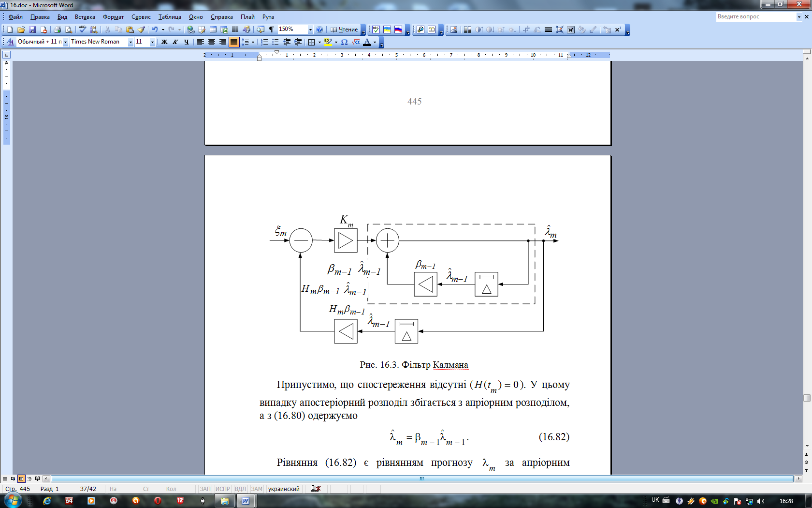Open the Формат menu
812x508 pixels.
(x=113, y=17)
